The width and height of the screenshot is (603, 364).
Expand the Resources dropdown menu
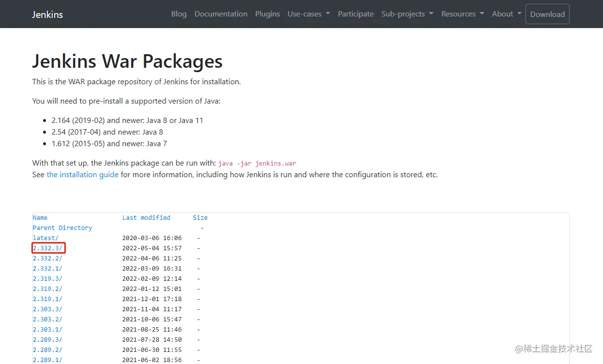463,14
